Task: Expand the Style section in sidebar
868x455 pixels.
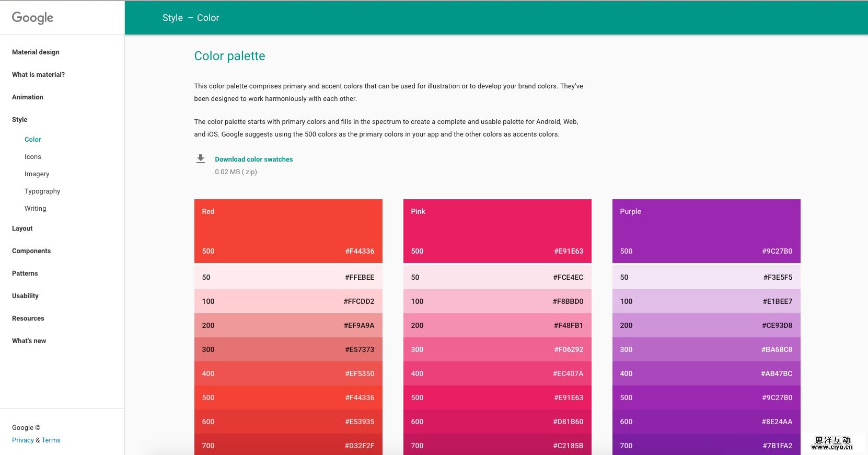Action: 20,120
